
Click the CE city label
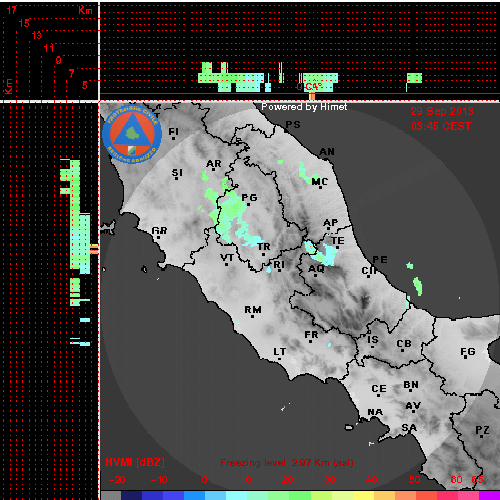coord(379,389)
